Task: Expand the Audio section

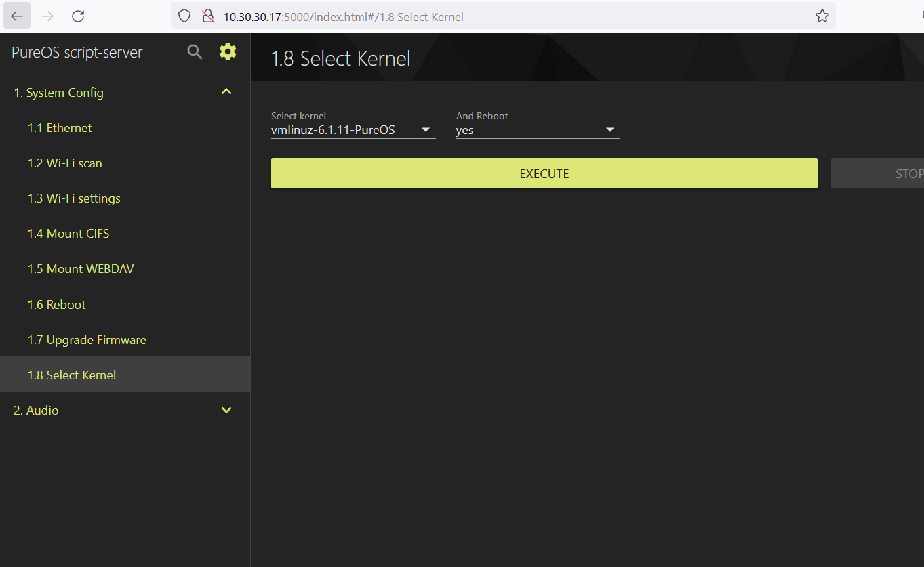Action: (226, 410)
